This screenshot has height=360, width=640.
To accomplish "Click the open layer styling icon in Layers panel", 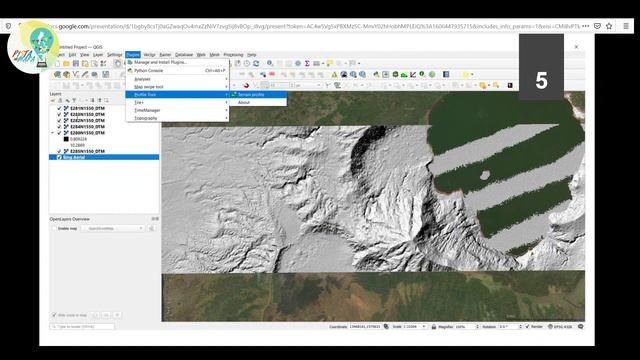I will pos(53,100).
